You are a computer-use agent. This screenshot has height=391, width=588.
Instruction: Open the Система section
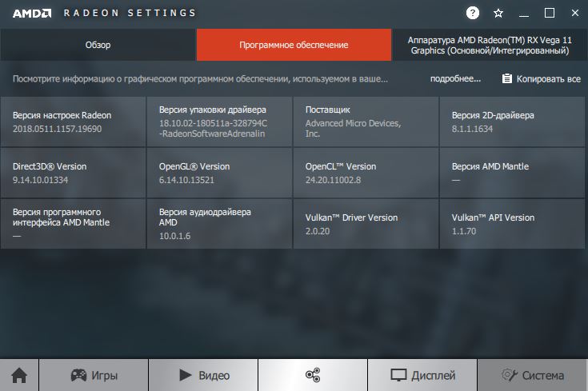point(532,375)
